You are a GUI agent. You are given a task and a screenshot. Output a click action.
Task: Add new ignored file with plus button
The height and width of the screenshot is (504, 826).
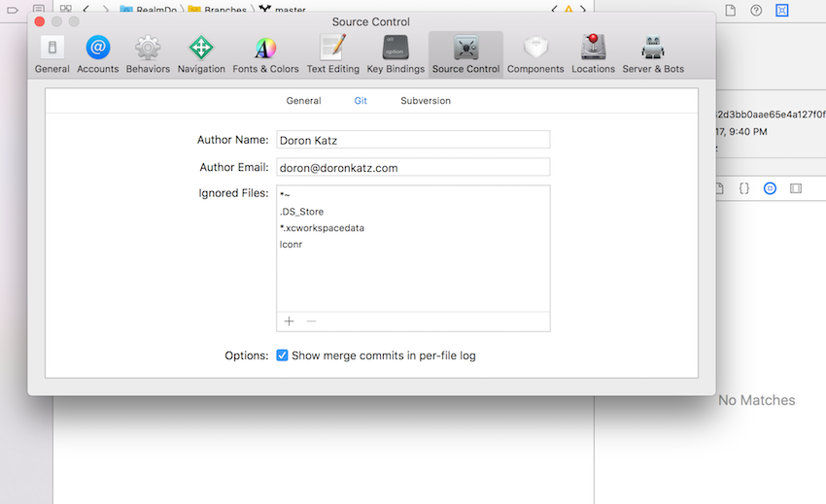click(289, 321)
